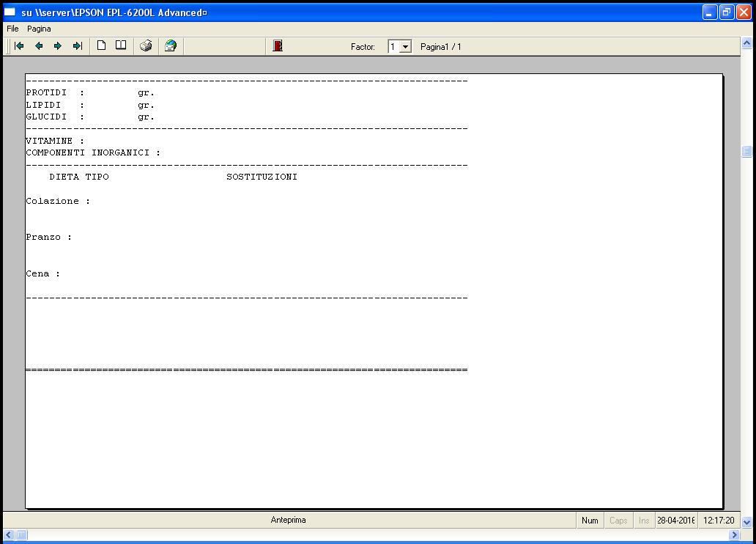
Task: Switch to two-page book view icon
Action: coord(121,46)
